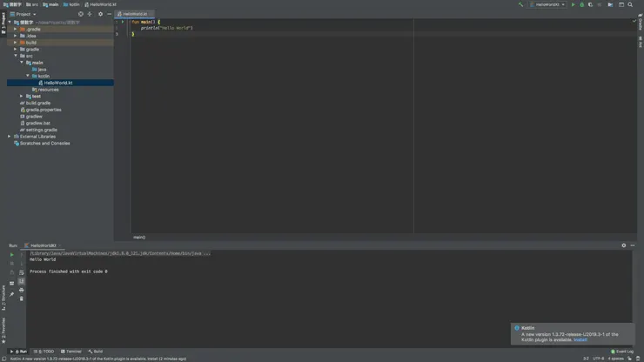Open the TODO tool window tab
Image resolution: width=644 pixels, height=362 pixels.
click(44, 352)
